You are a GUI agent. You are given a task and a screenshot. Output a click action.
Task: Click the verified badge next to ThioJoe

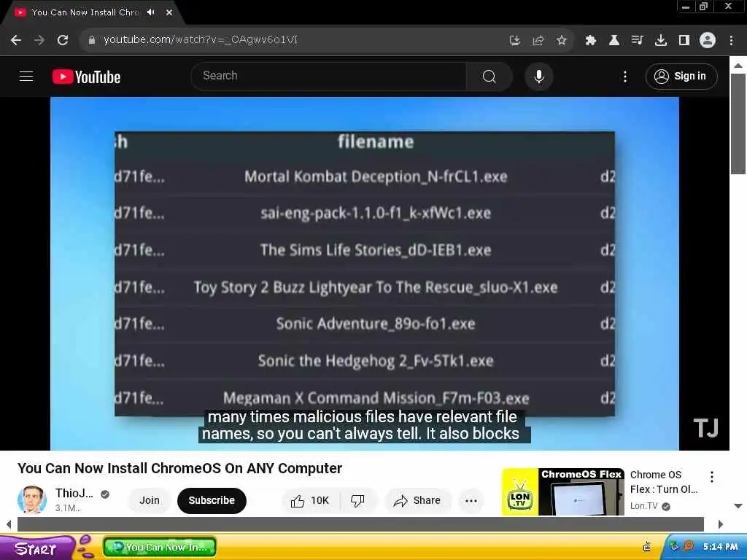pos(105,494)
